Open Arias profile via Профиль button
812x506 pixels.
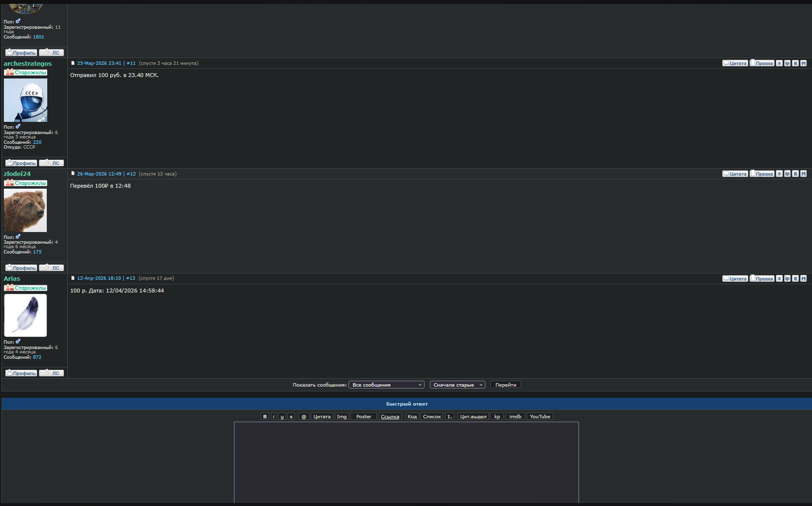(21, 373)
